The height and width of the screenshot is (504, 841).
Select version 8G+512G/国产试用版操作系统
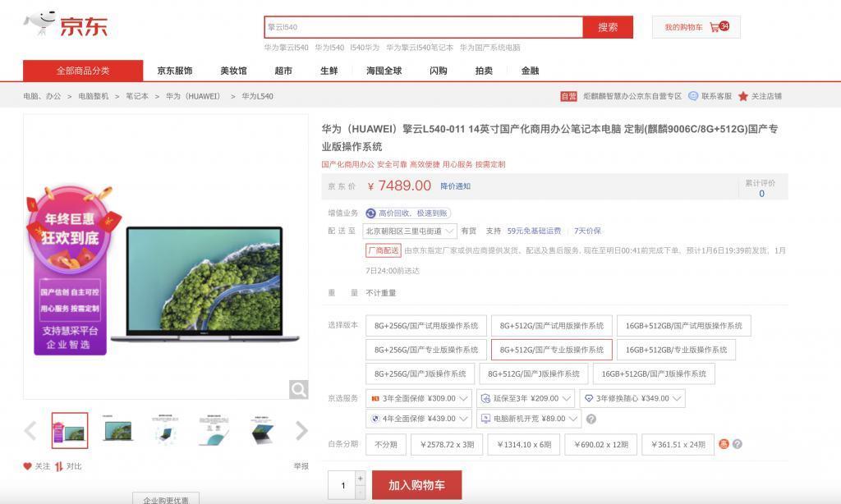551,325
